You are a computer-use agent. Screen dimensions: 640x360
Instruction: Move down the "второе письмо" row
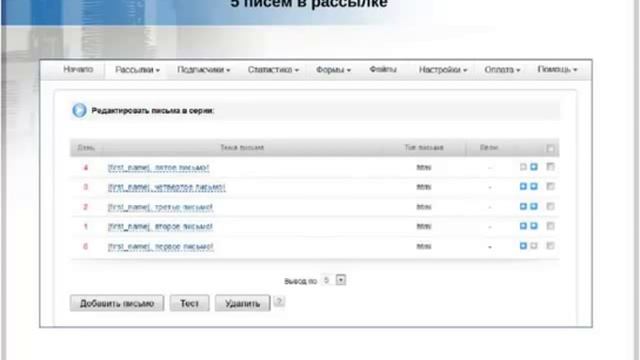534,226
